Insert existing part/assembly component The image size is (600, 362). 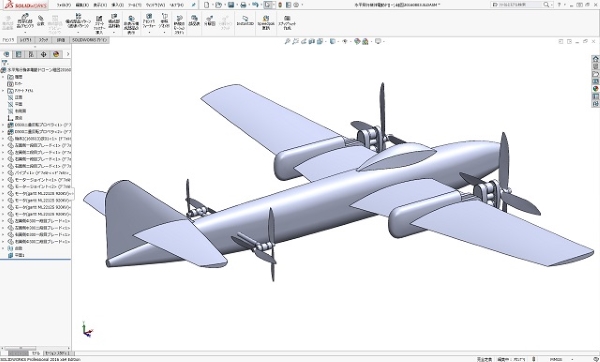[x=25, y=22]
